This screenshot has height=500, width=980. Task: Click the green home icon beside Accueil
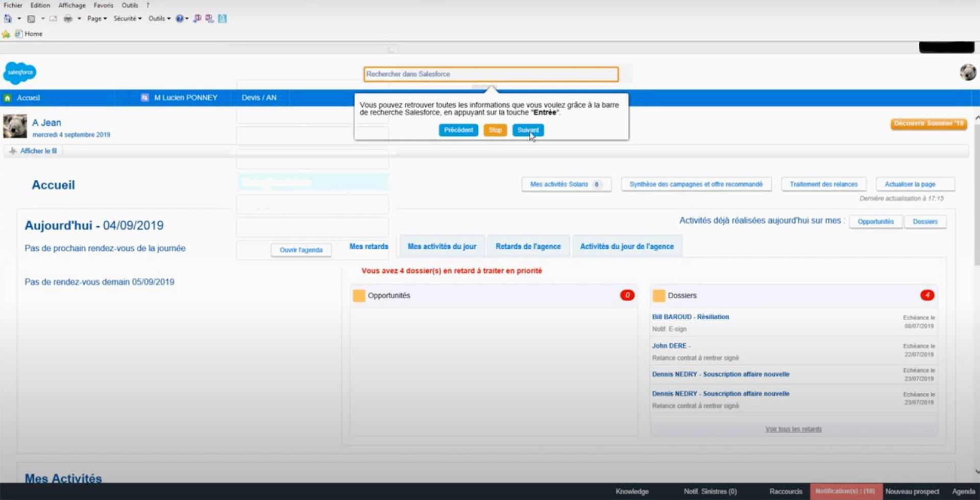pos(8,98)
